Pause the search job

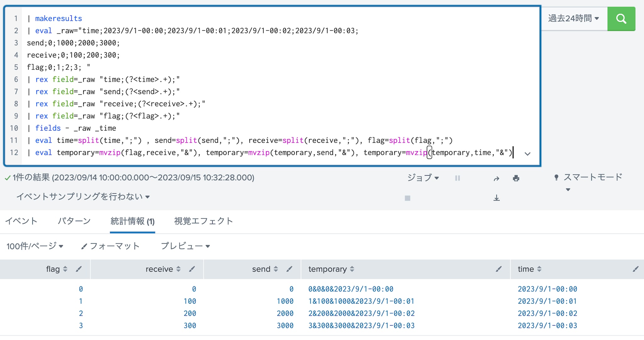[458, 178]
